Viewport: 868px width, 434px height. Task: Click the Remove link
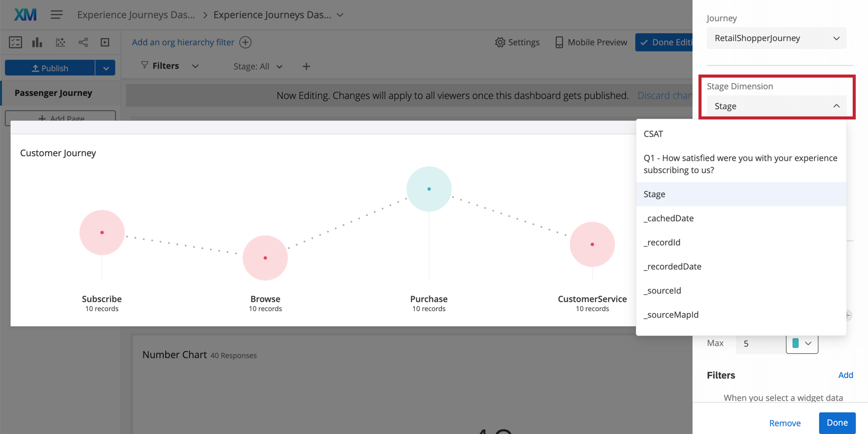click(x=785, y=423)
